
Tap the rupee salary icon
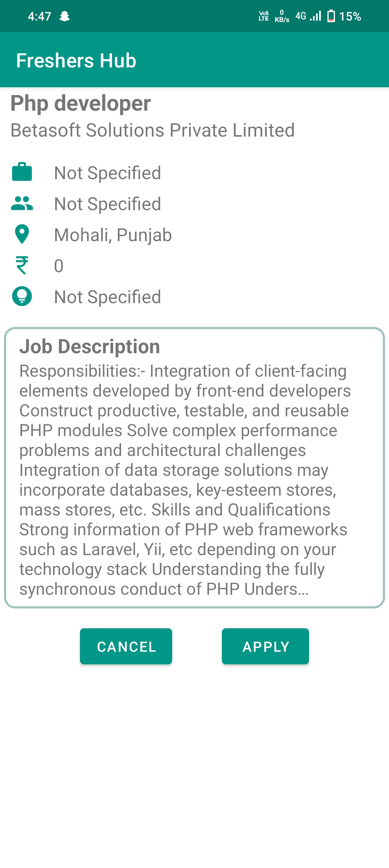point(22,265)
